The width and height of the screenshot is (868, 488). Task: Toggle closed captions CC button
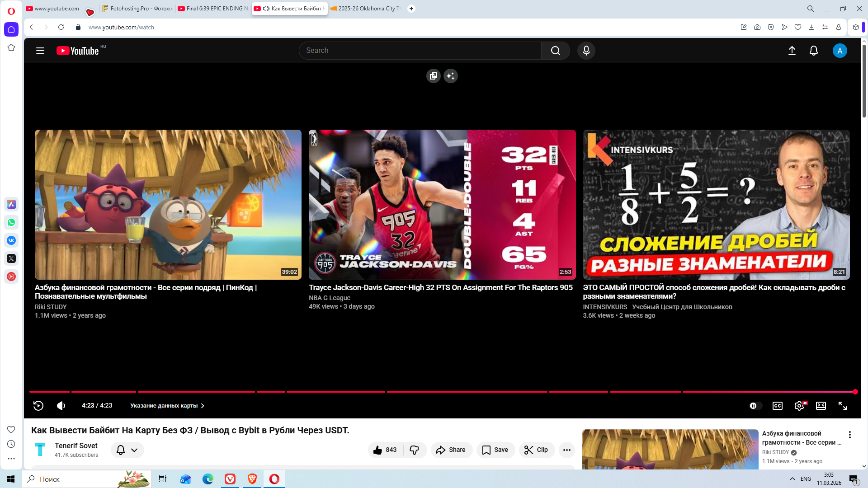pyautogui.click(x=777, y=406)
